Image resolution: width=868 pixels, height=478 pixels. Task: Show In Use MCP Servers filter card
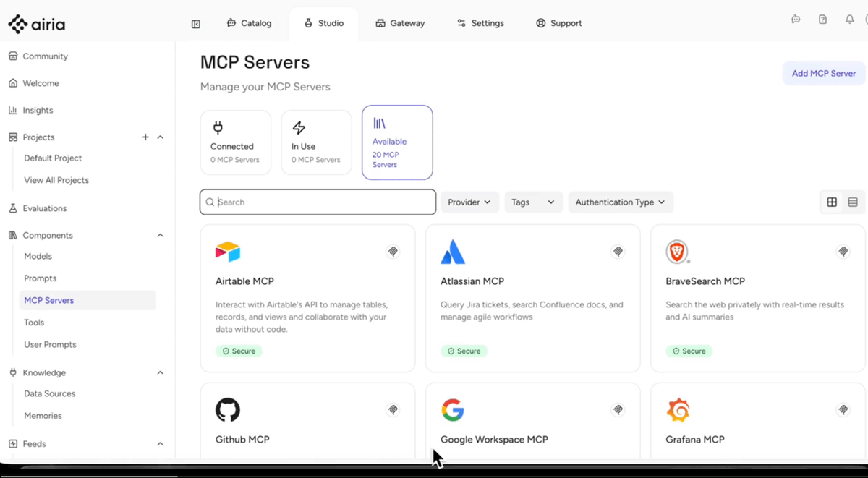[316, 142]
